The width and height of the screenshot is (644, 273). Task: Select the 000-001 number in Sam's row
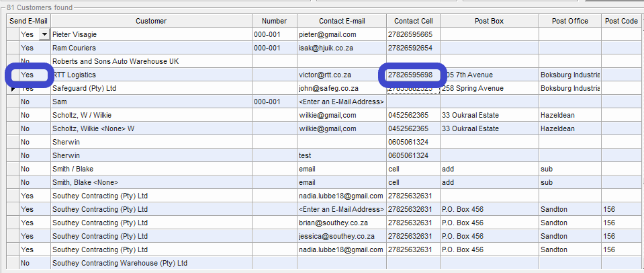[275, 102]
